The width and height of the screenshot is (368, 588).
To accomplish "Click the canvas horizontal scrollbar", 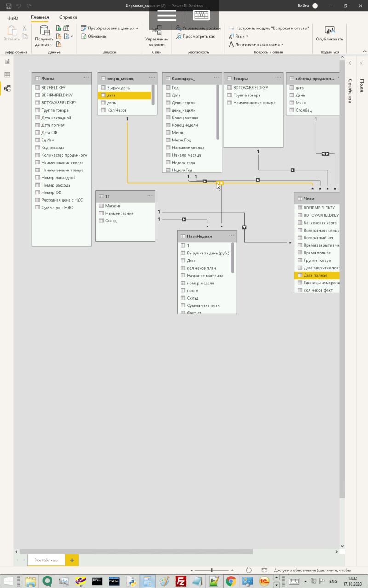I will 136,552.
